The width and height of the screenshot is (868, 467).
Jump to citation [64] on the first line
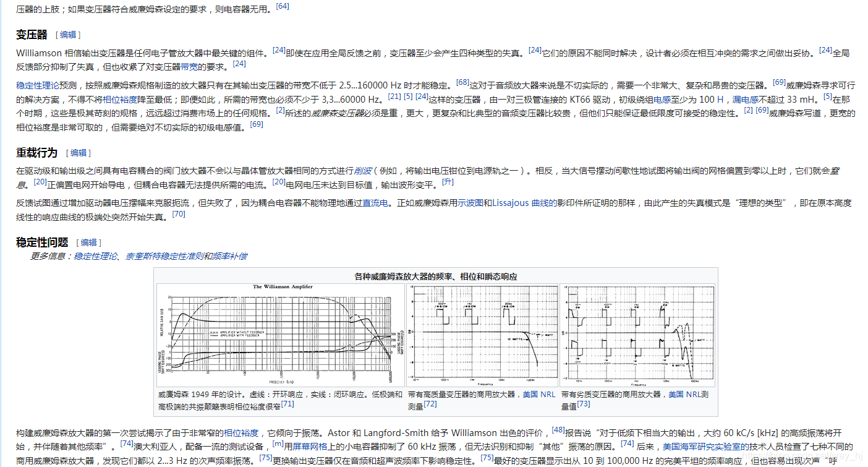[283, 6]
